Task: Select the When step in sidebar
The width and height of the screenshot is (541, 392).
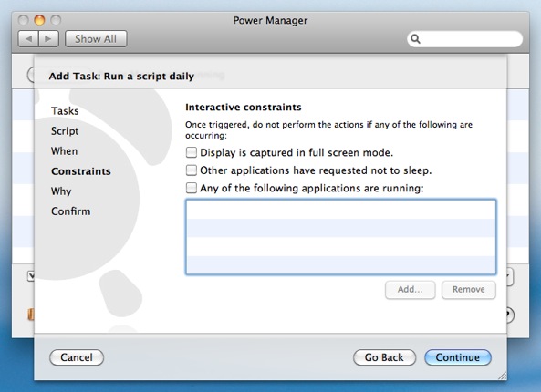Action: [x=64, y=151]
